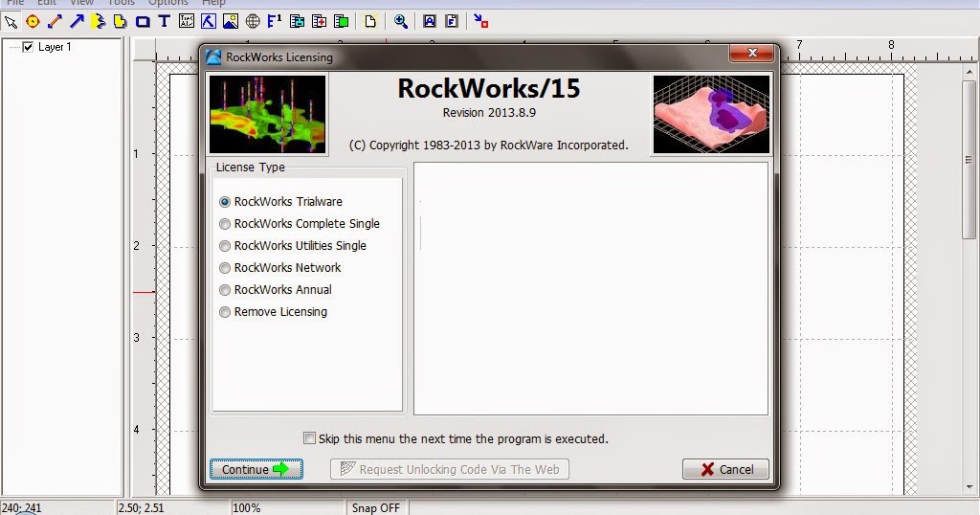The image size is (980, 515).
Task: Click the Snap OFF status bar entry
Action: point(375,508)
